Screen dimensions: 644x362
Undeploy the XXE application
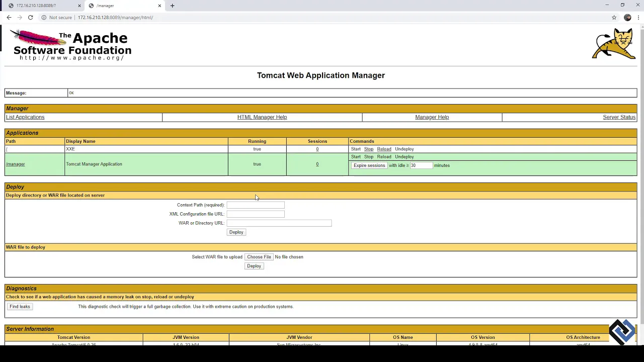click(405, 149)
